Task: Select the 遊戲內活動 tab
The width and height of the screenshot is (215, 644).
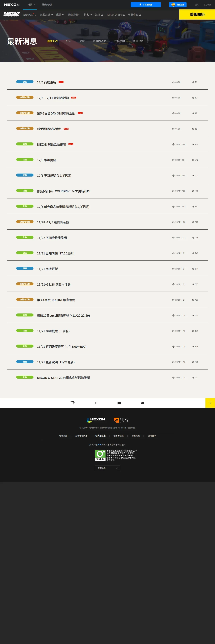Action: pyautogui.click(x=99, y=41)
